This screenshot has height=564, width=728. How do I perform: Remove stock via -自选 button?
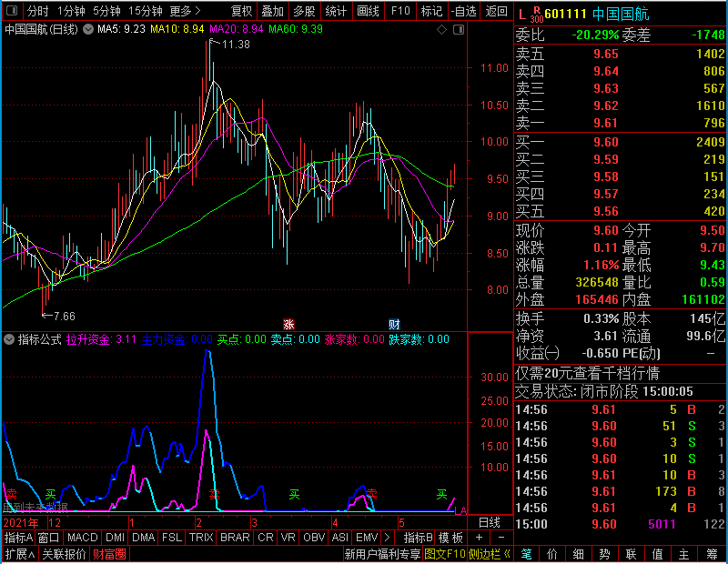coord(464,11)
